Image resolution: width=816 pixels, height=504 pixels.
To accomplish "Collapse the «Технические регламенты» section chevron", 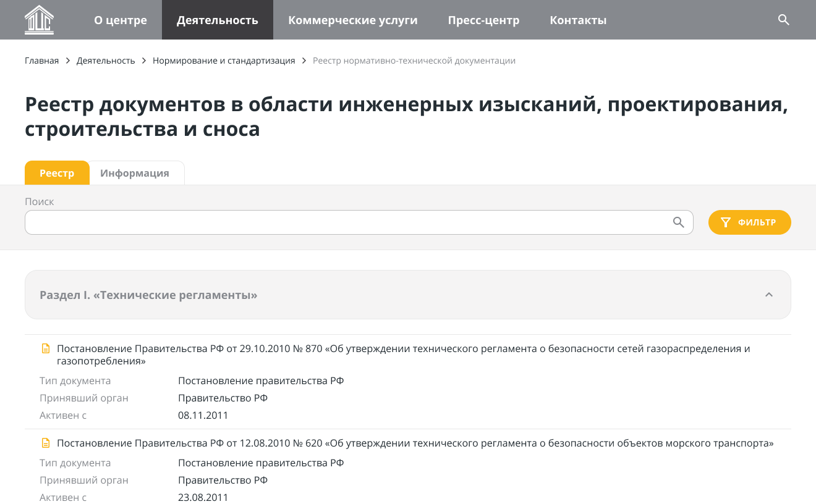I will (x=768, y=295).
